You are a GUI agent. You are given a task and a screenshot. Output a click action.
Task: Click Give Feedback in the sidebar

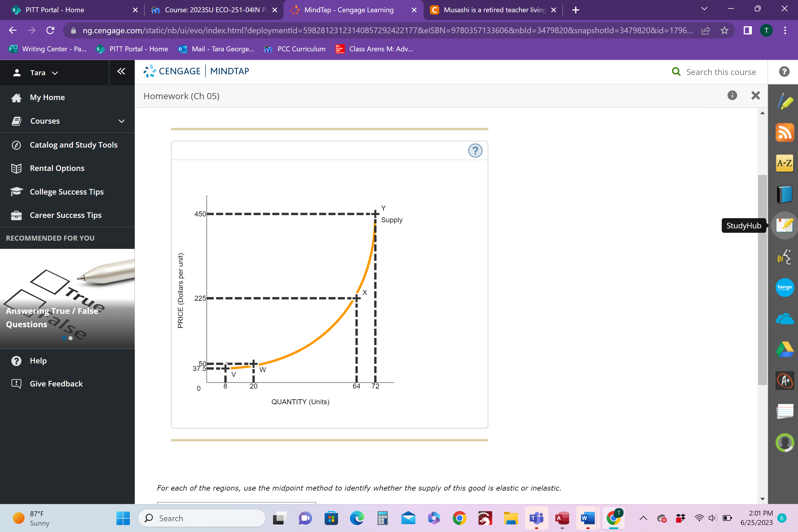pos(56,383)
